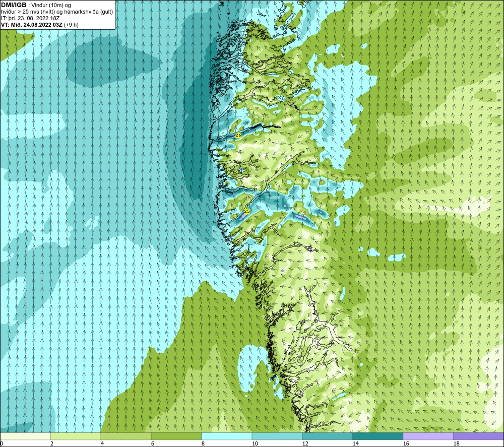Click the initial time line IT: þri. 23. 08. 2022 18Z
Viewport: 504px width, 447px height.
pyautogui.click(x=30, y=18)
